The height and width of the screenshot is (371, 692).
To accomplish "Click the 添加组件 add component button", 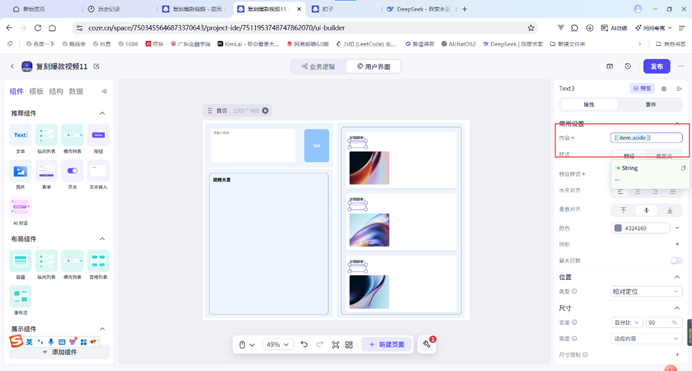I will coord(60,352).
